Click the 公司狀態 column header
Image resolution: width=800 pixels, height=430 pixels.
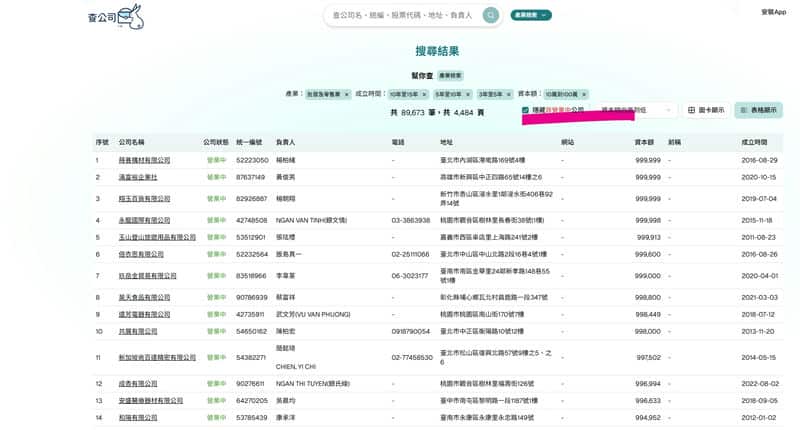(216, 142)
